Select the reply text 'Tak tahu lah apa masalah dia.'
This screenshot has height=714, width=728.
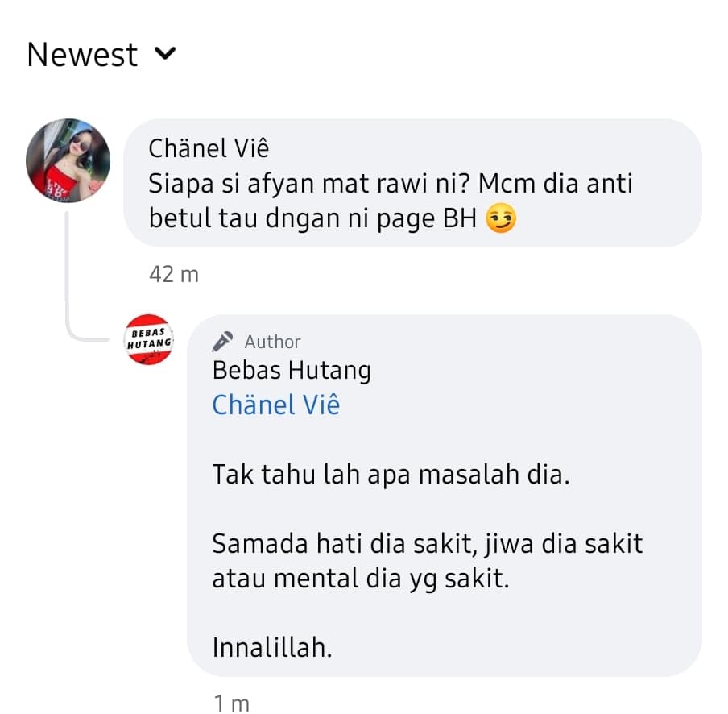pyautogui.click(x=391, y=475)
